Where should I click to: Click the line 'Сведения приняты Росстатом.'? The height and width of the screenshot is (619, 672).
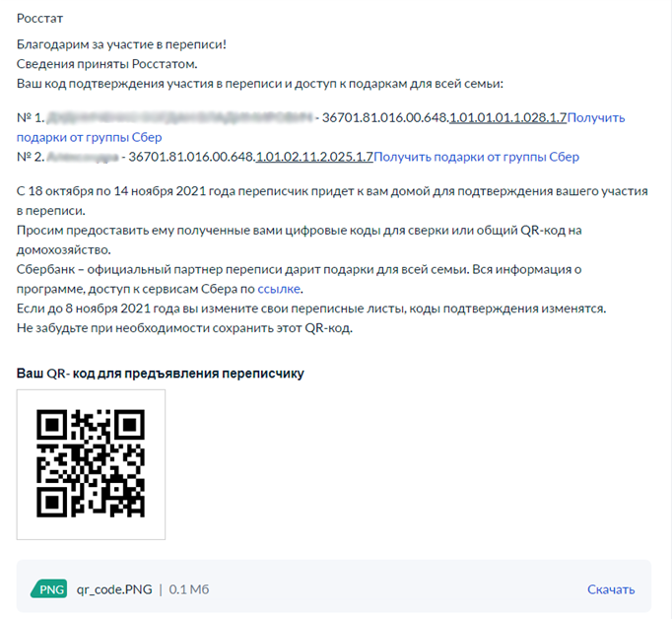pyautogui.click(x=106, y=64)
